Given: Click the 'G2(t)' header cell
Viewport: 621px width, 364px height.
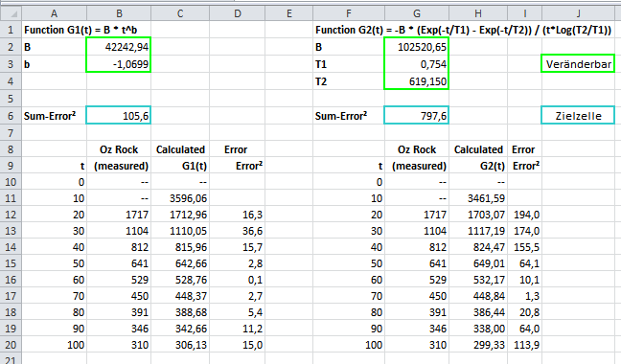Looking at the screenshot, I should point(478,166).
